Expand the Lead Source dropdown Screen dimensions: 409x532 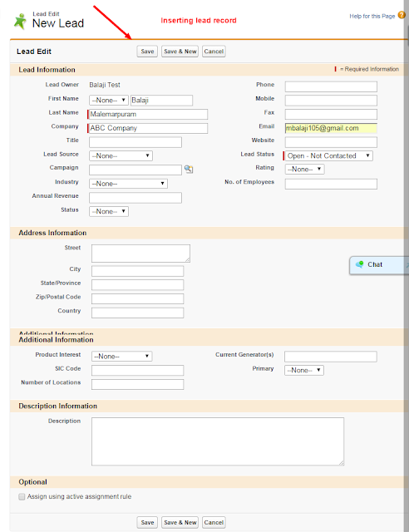(121, 156)
